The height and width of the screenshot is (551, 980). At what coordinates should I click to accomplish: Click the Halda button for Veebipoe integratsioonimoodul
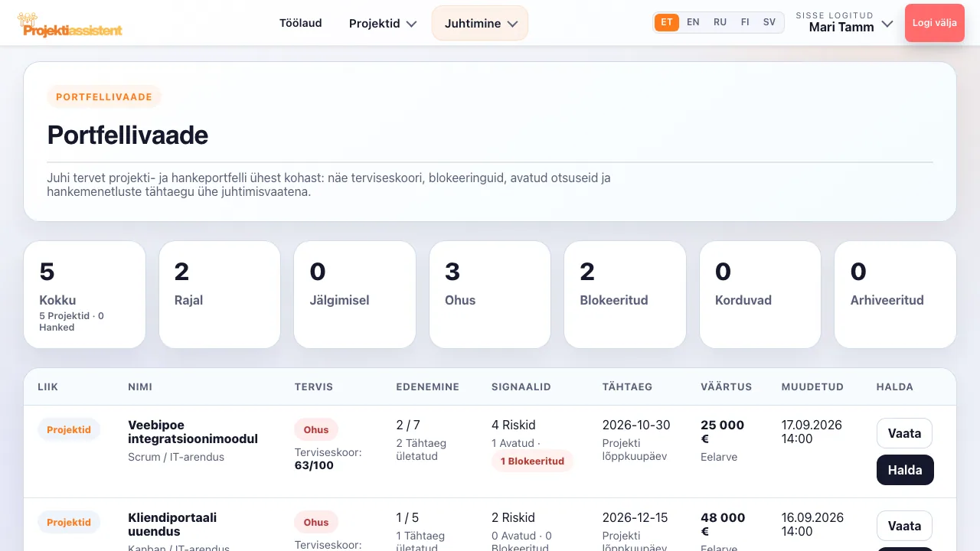905,470
